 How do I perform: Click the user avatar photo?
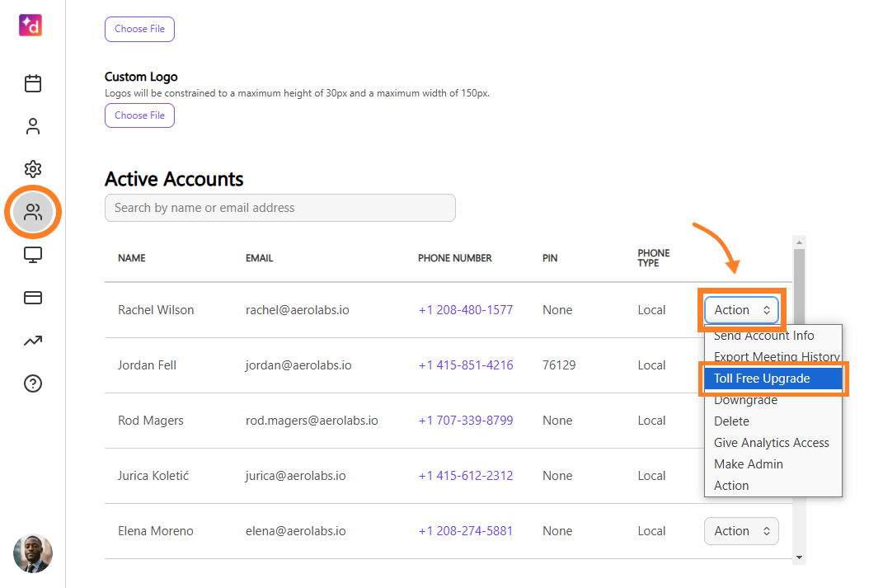point(33,553)
